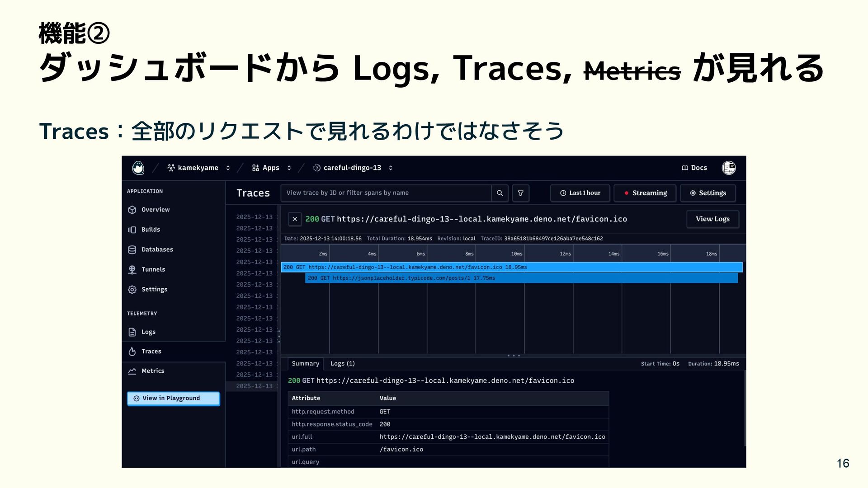Open Databases in the sidebar
This screenshot has height=488, width=868.
pyautogui.click(x=157, y=249)
